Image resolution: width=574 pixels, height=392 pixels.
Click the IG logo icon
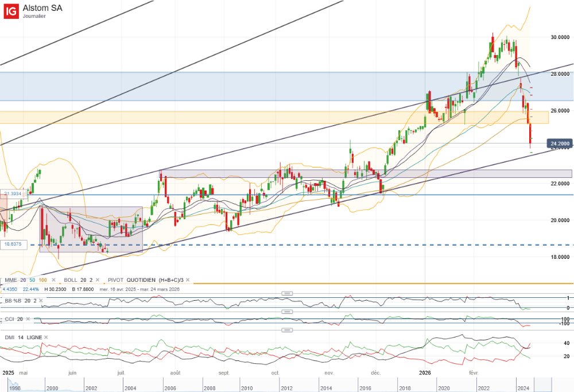11,11
